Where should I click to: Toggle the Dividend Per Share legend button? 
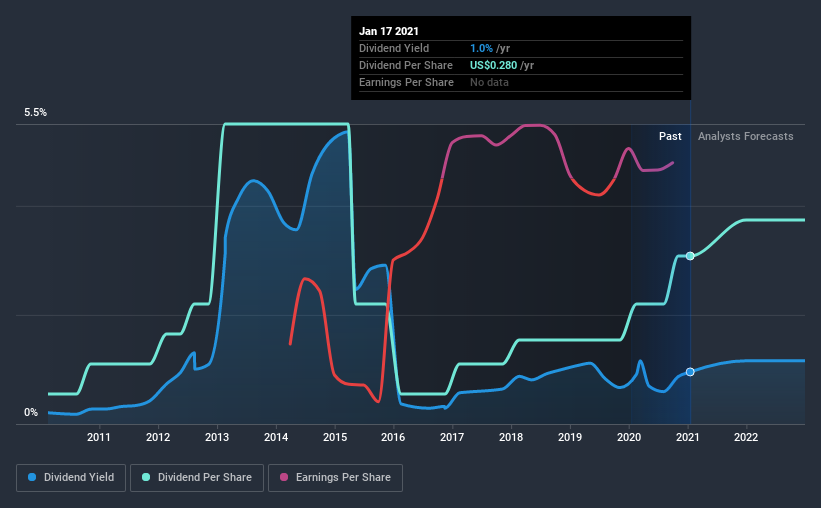point(197,478)
